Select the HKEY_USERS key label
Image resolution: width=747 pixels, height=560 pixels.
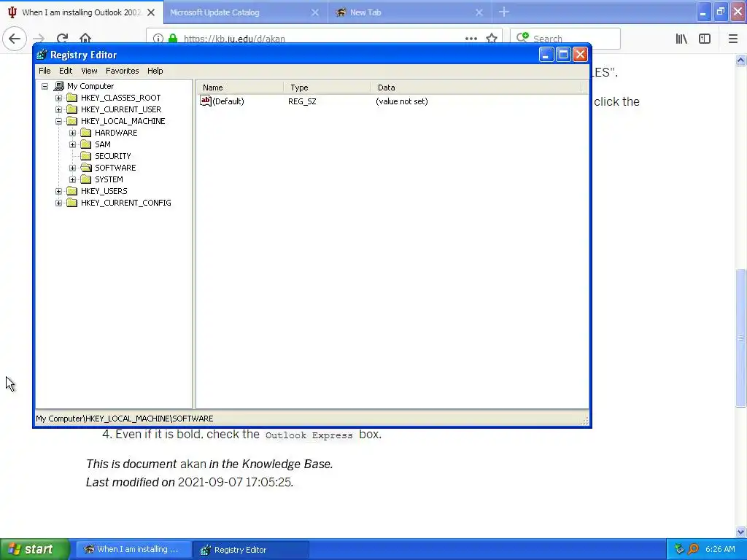(104, 191)
